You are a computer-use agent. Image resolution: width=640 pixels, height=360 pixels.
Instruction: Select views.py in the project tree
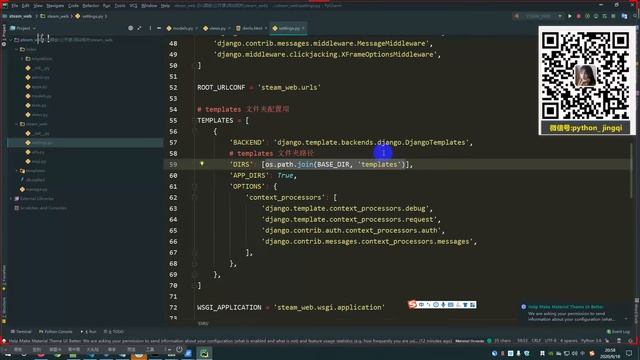point(37,115)
